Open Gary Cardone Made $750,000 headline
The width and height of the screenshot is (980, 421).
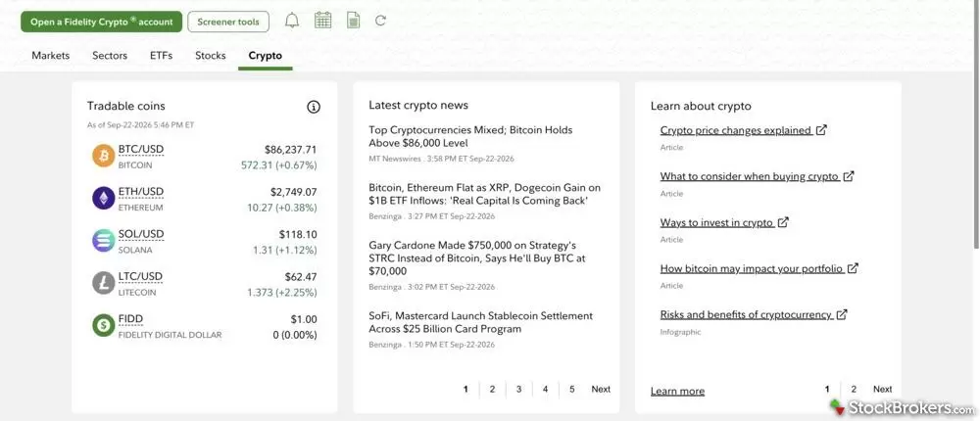tap(477, 257)
